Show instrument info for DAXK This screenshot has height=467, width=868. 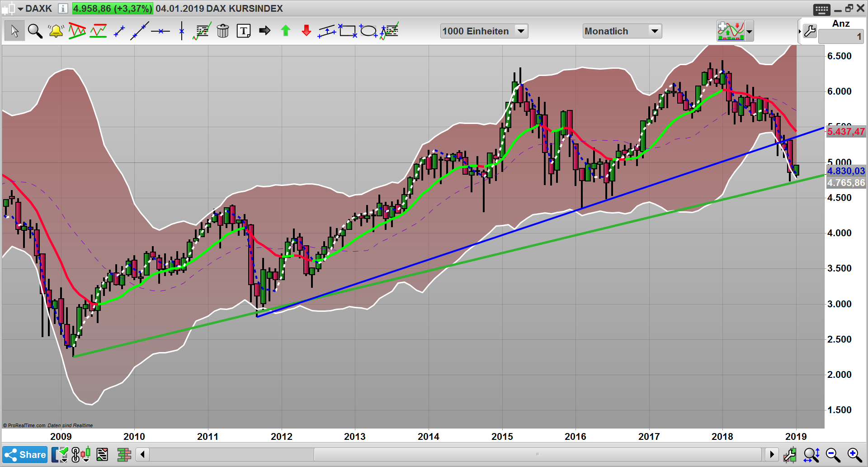63,8
